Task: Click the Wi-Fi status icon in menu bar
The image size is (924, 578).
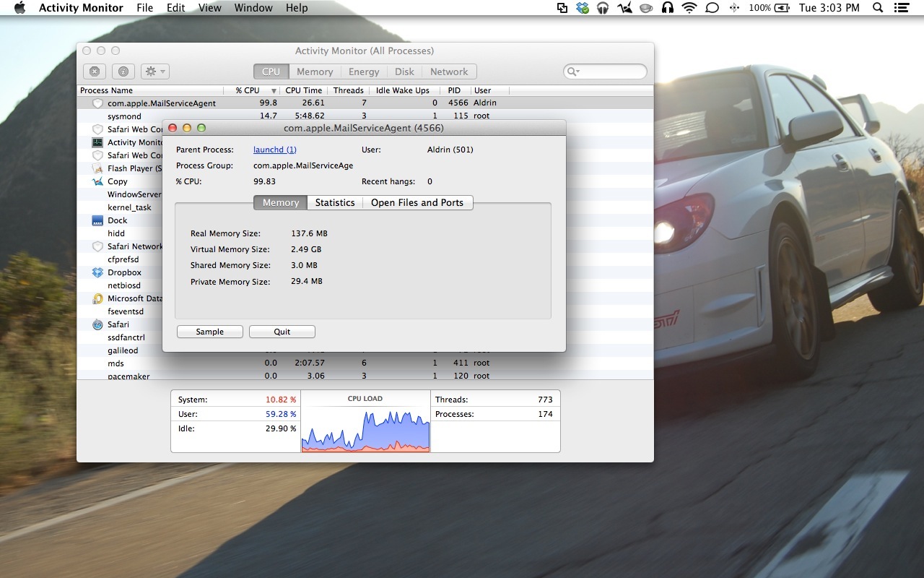Action: click(x=689, y=8)
